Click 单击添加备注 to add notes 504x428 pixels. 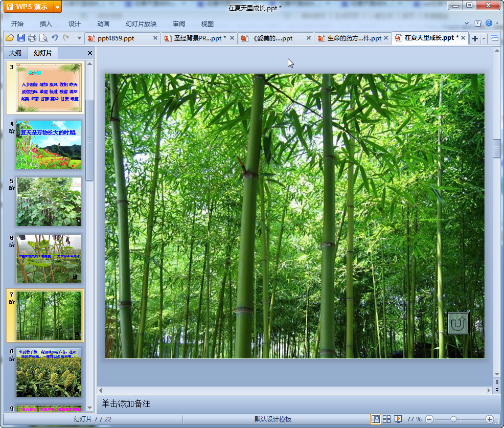click(126, 403)
